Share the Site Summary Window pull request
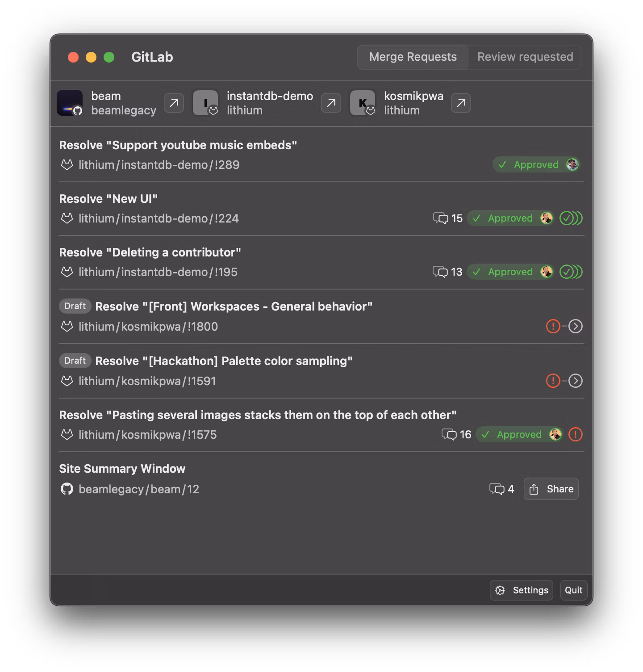The height and width of the screenshot is (672, 643). click(551, 489)
